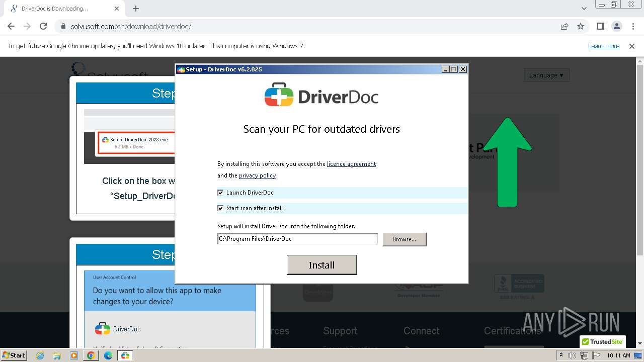Image resolution: width=644 pixels, height=362 pixels.
Task: Click the 10:11 AM taskbar clock
Action: pyautogui.click(x=618, y=355)
